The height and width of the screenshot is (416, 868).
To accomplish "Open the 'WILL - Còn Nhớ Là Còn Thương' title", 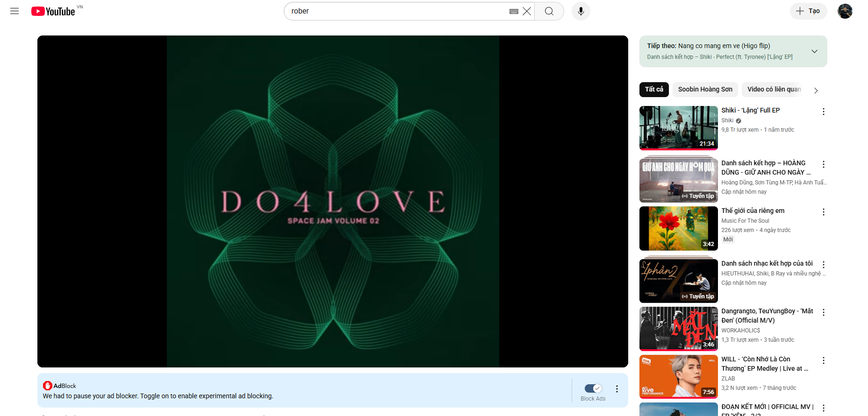I will tap(765, 364).
